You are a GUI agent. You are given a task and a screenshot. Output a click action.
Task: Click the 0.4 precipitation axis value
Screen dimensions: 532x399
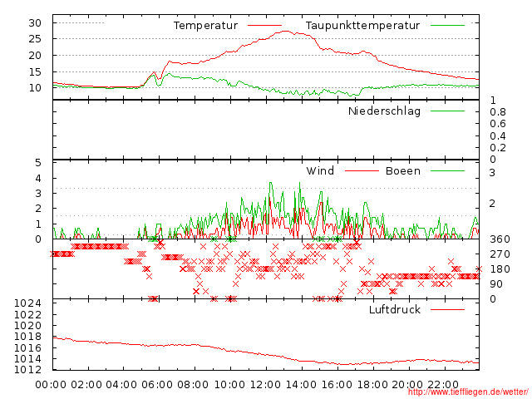coord(498,136)
